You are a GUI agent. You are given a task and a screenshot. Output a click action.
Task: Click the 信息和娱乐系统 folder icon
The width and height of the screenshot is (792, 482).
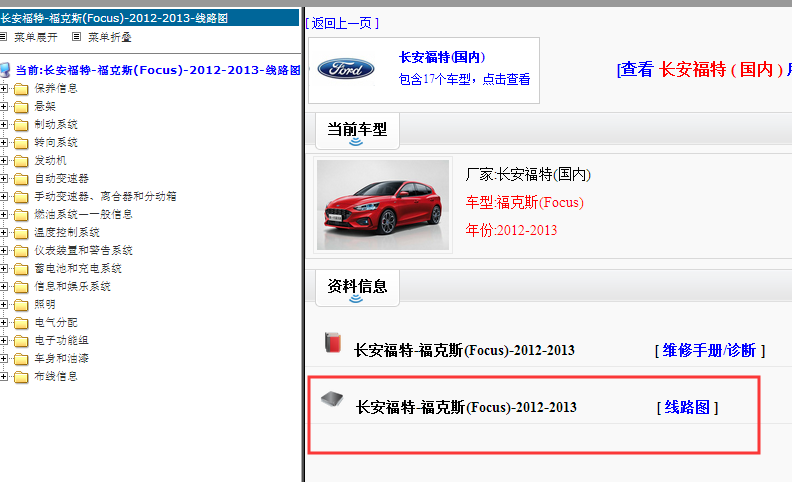tap(21, 287)
